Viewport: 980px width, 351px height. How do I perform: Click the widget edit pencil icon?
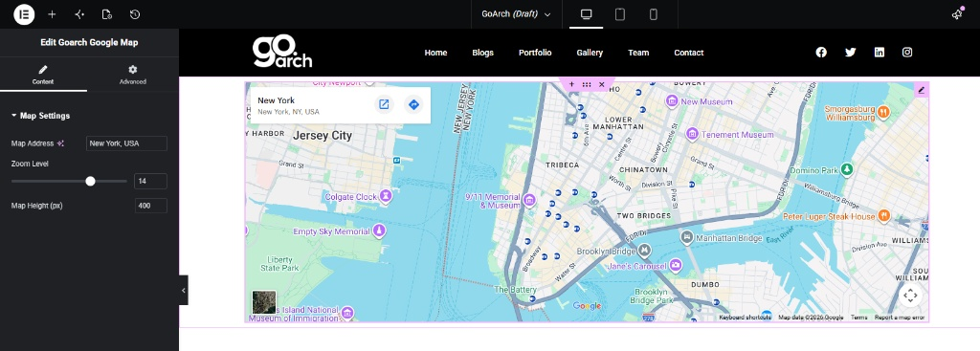point(922,90)
